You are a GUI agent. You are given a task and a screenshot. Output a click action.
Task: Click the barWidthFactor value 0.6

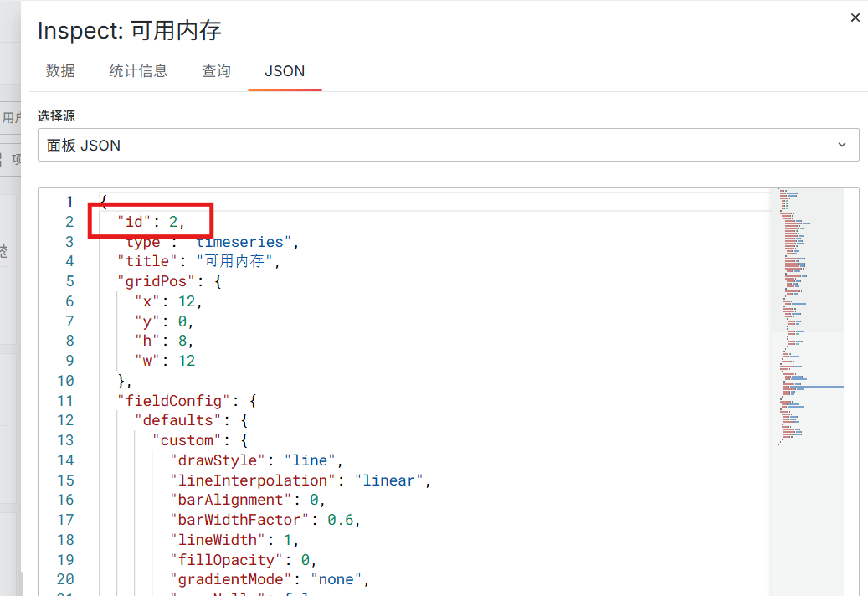click(342, 520)
